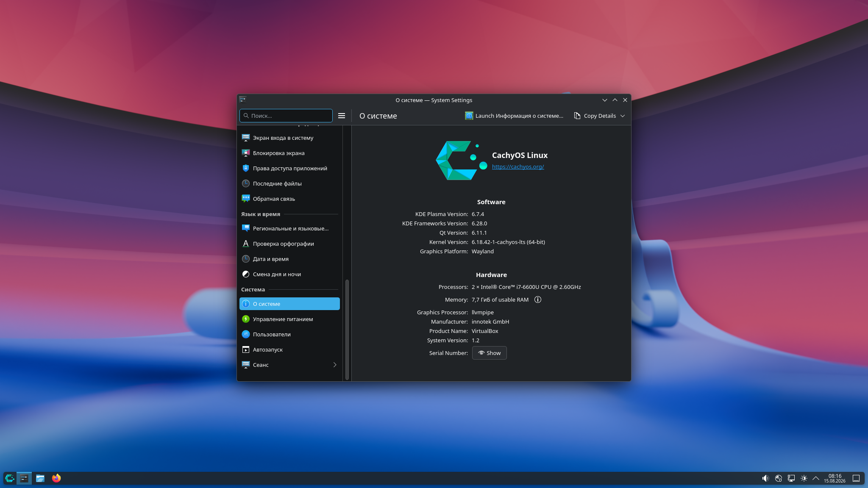Viewport: 868px width, 488px height.
Task: Select Права доступа приложений in sidebar
Action: click(289, 168)
